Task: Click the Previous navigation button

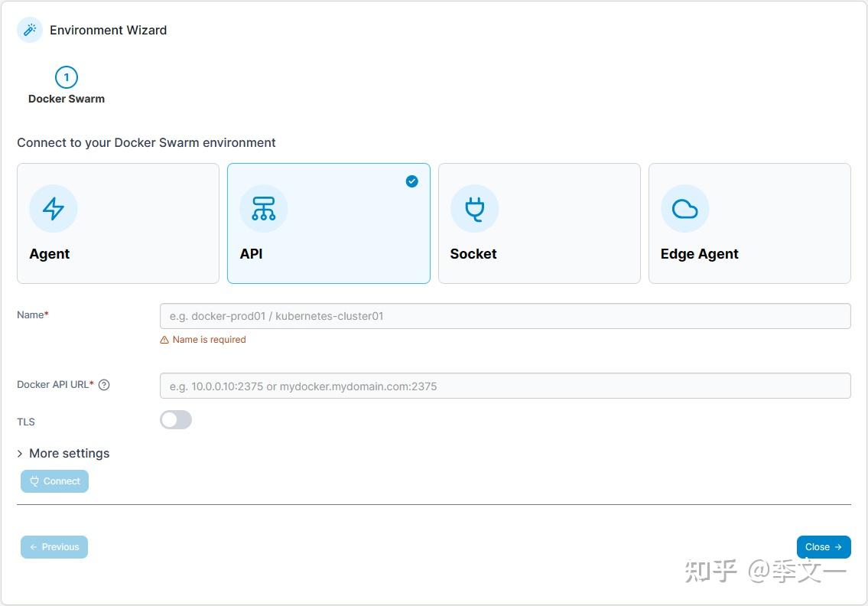Action: click(54, 546)
